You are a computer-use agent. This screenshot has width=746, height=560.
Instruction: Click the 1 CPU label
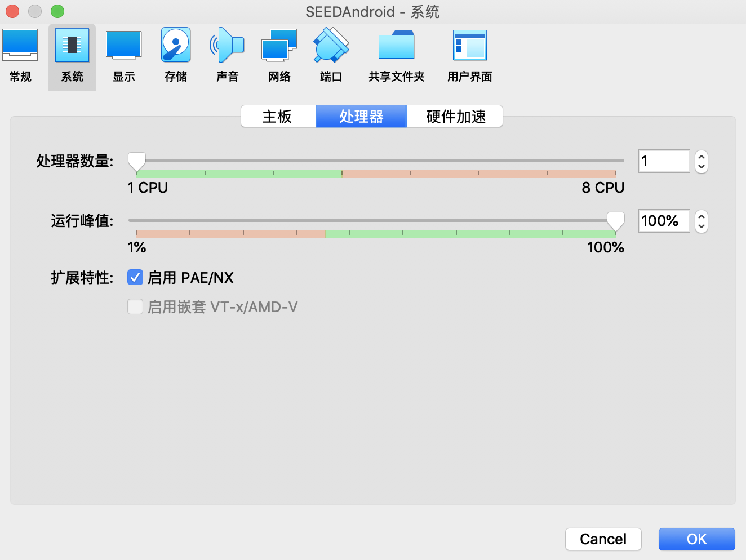pyautogui.click(x=148, y=188)
